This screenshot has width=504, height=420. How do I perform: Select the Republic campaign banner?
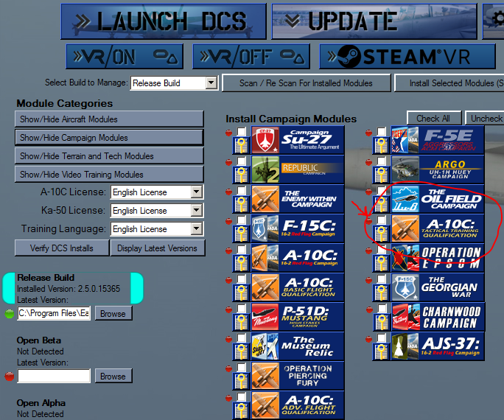(298, 169)
